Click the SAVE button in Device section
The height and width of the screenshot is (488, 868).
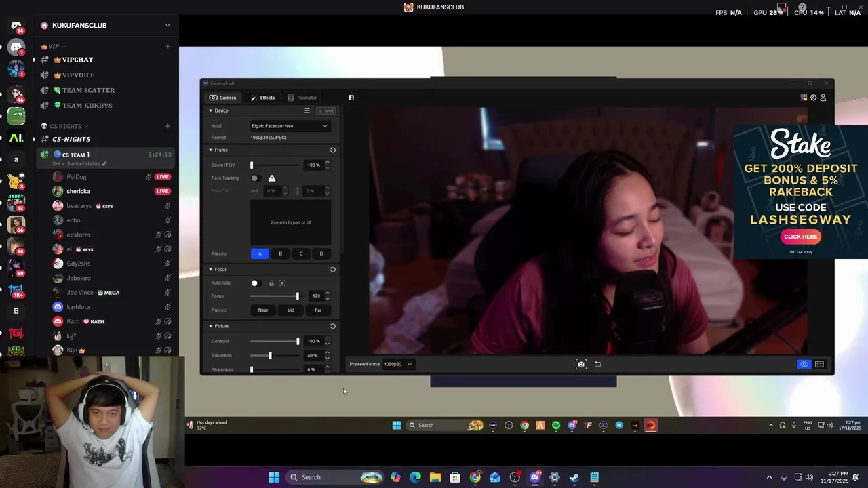(327, 110)
